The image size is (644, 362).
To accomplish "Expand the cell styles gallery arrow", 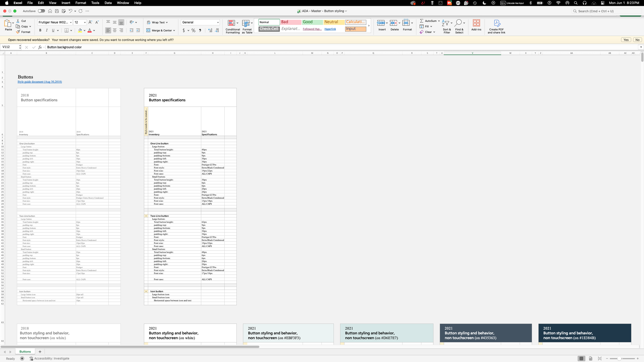I will pos(369,26).
